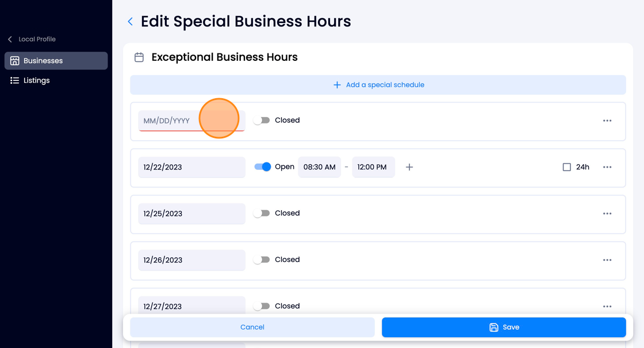Click calendar icon next to Exceptional Business Hours

(139, 57)
